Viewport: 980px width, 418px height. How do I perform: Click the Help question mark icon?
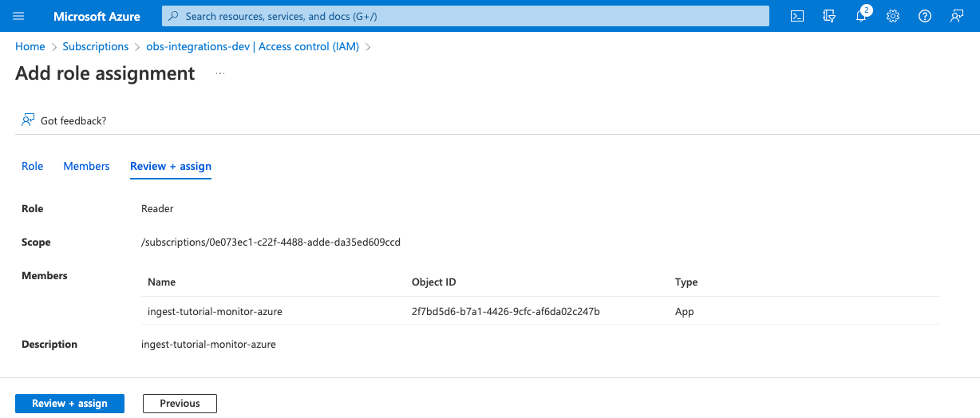[x=925, y=16]
